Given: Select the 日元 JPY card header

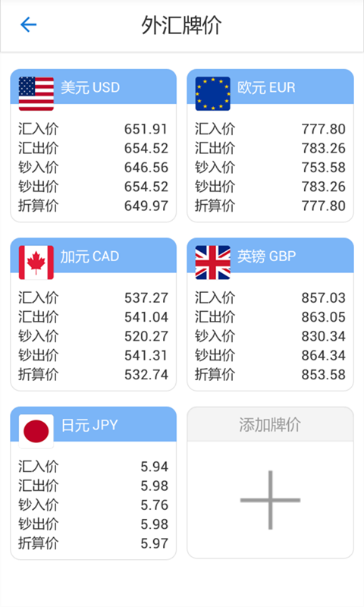Looking at the screenshot, I should coord(93,424).
